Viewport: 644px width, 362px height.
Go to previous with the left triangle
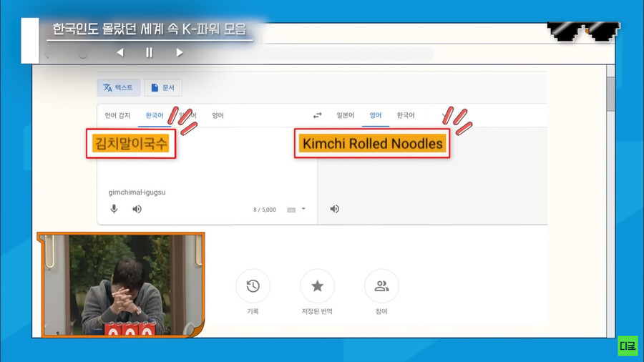point(120,52)
